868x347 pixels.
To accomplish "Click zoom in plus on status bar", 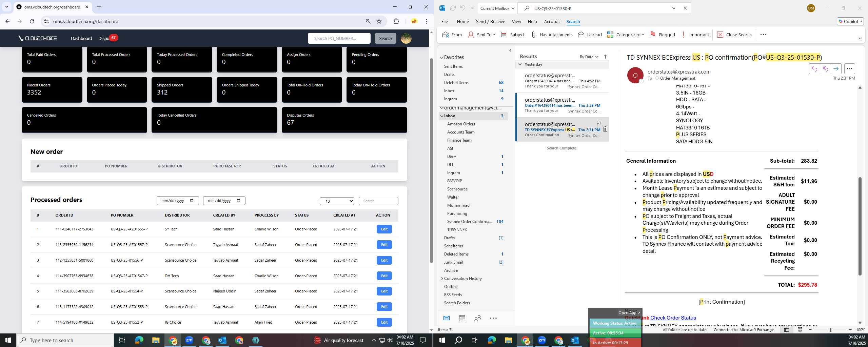I will (850, 330).
